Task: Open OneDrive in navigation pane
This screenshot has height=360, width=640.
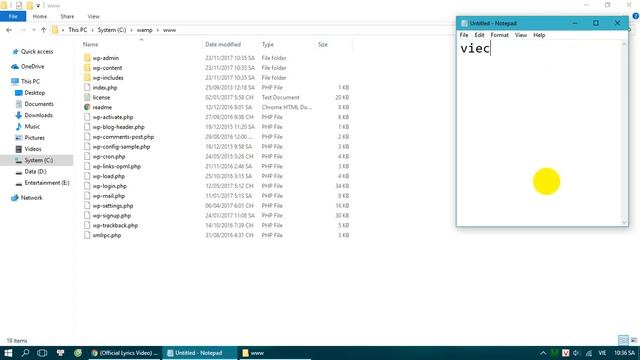Action: click(32, 67)
